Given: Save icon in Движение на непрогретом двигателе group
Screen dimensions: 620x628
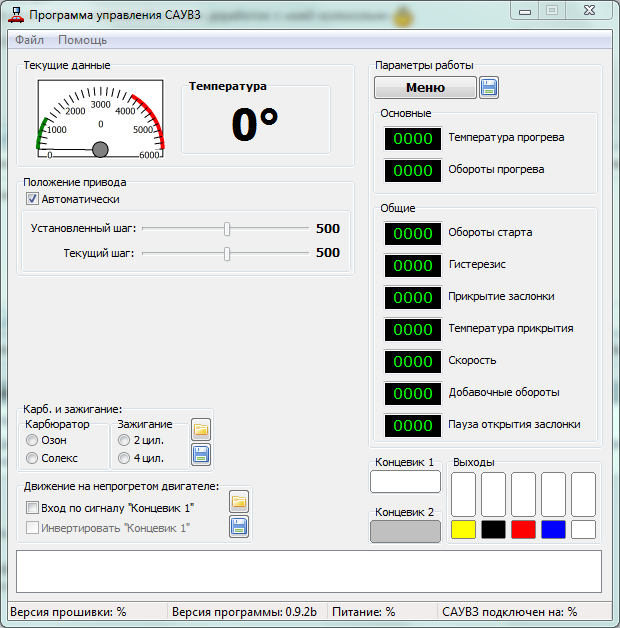Looking at the screenshot, I should click(239, 526).
